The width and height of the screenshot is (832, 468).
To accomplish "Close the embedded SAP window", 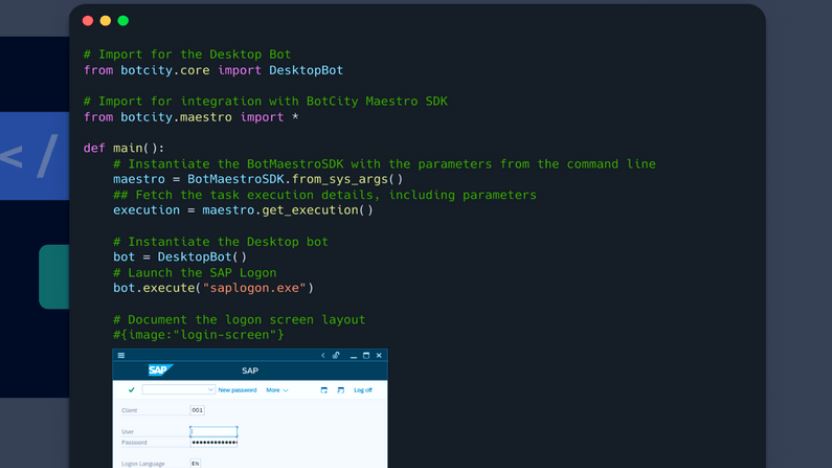I will (379, 356).
